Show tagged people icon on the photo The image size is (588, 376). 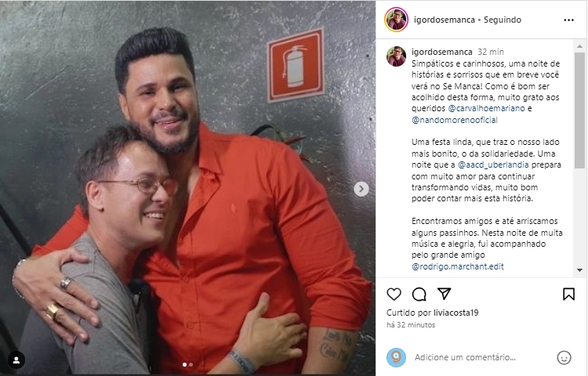click(x=16, y=360)
